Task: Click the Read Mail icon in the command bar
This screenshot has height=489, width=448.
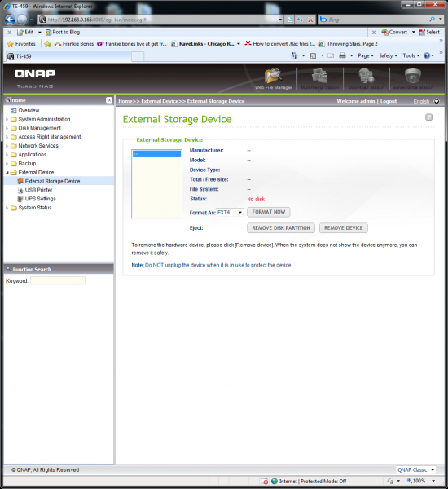Action: pyautogui.click(x=331, y=55)
